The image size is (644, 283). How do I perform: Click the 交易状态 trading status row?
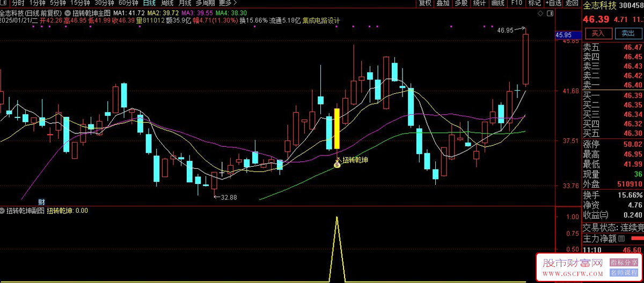[613, 227]
